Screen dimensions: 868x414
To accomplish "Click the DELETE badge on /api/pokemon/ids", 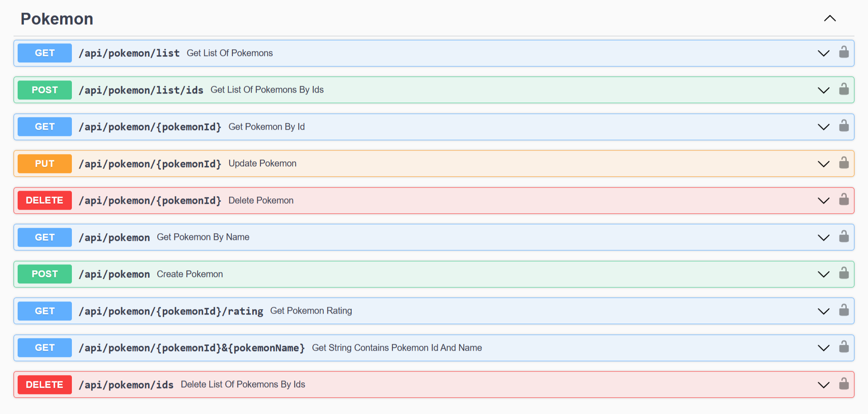I will pyautogui.click(x=44, y=384).
